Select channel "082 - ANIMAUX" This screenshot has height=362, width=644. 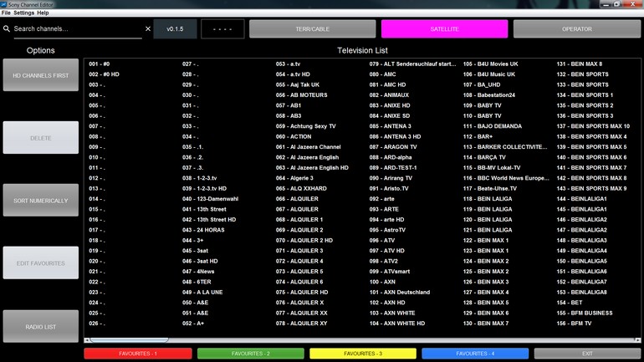(389, 95)
